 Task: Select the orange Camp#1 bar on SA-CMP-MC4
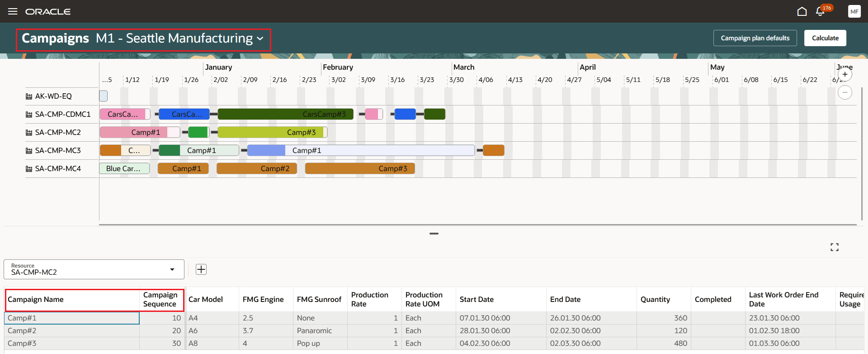click(x=183, y=168)
